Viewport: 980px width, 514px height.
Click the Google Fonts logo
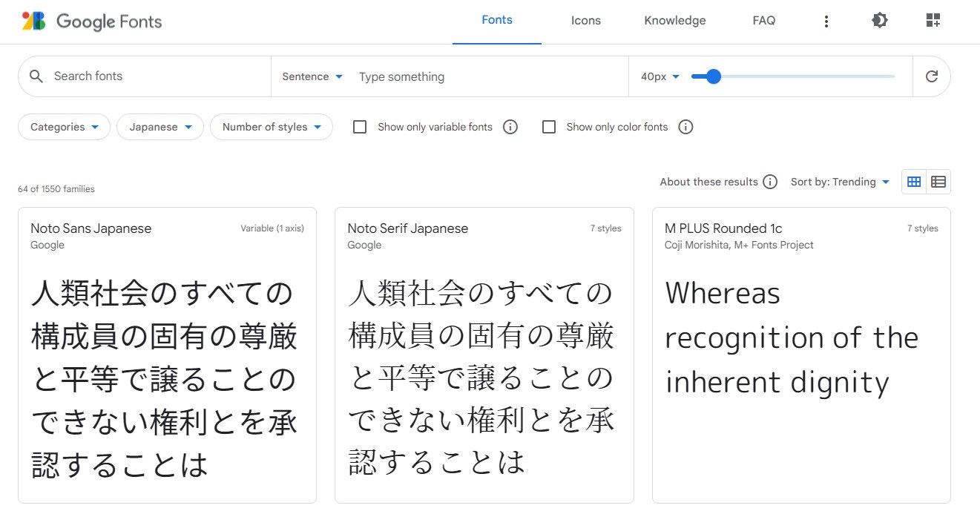[x=92, y=22]
